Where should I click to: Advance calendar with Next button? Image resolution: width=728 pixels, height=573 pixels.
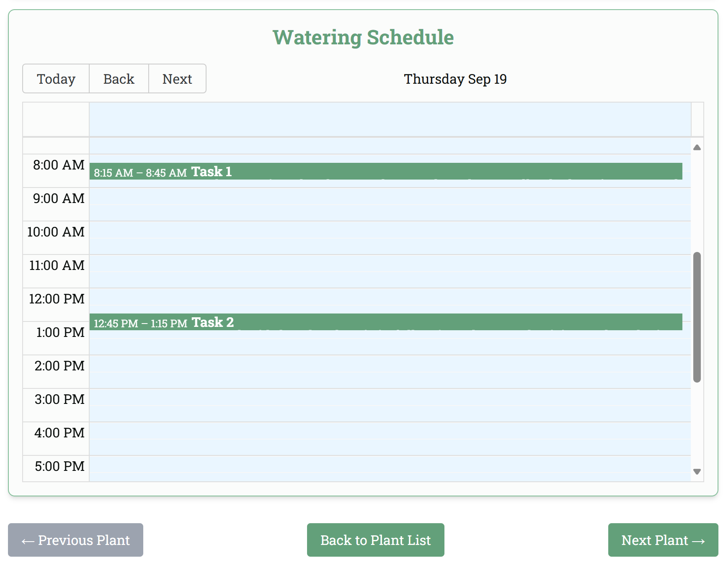point(177,79)
